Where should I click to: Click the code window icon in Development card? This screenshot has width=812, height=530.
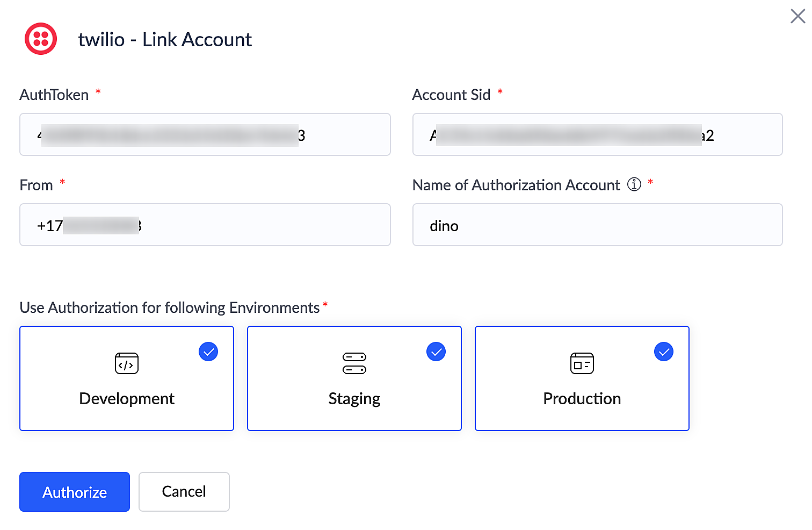(127, 363)
